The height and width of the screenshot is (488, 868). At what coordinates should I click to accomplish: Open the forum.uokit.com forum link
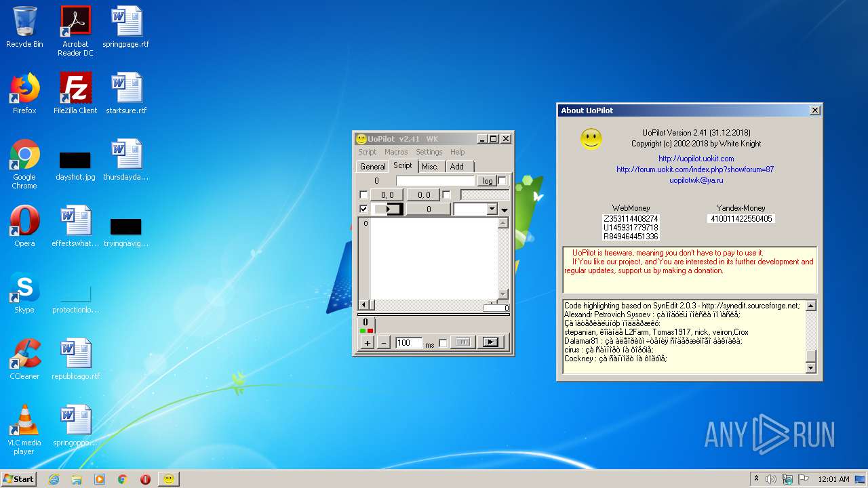[x=695, y=169]
